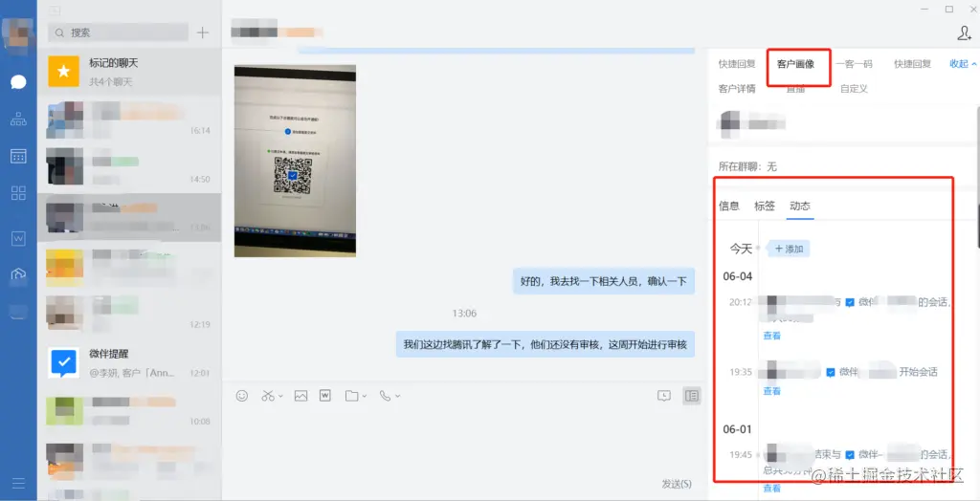Image resolution: width=980 pixels, height=501 pixels.
Task: Switch to the 自定义 tab
Action: 854,89
